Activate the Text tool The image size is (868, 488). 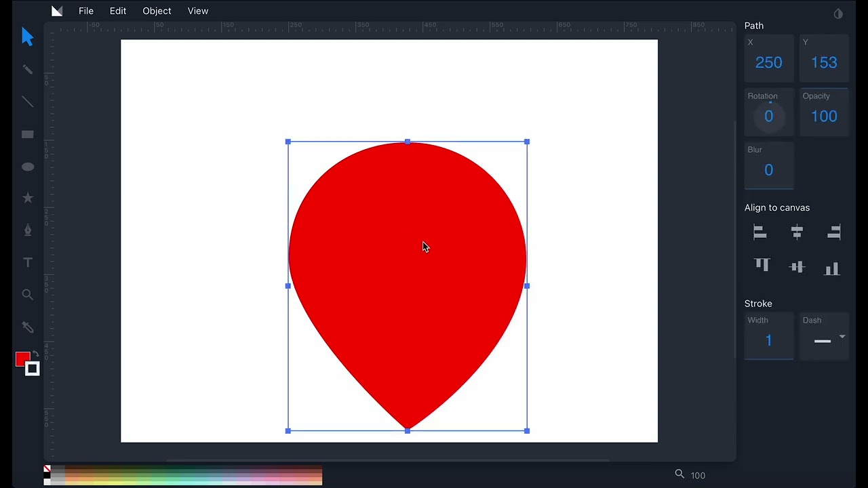pos(28,262)
